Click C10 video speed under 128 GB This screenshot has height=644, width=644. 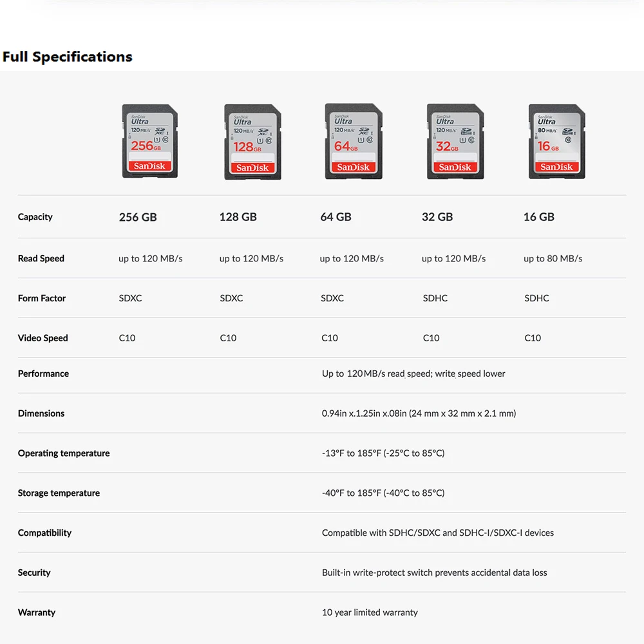(228, 338)
